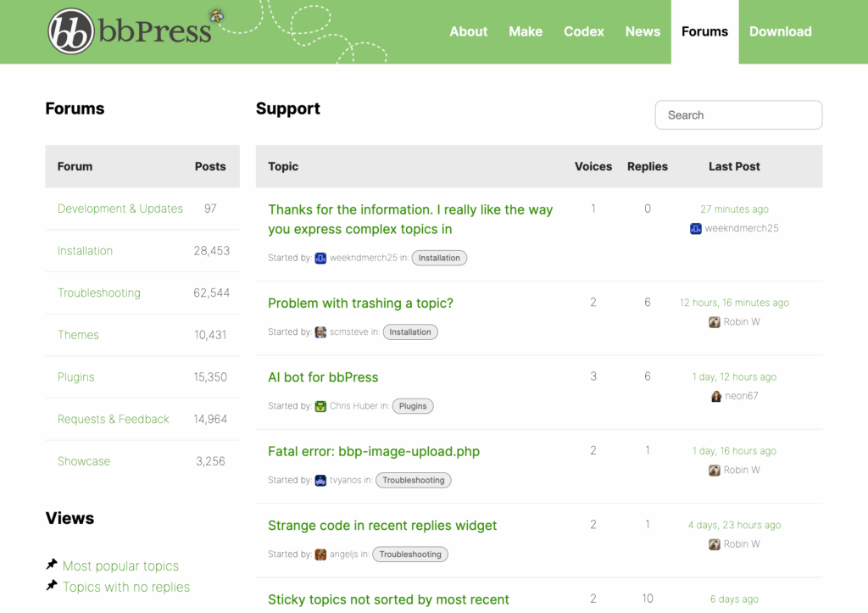Click the Installation tag on the trashing topic
Viewport: 868px width, 613px height.
(410, 332)
